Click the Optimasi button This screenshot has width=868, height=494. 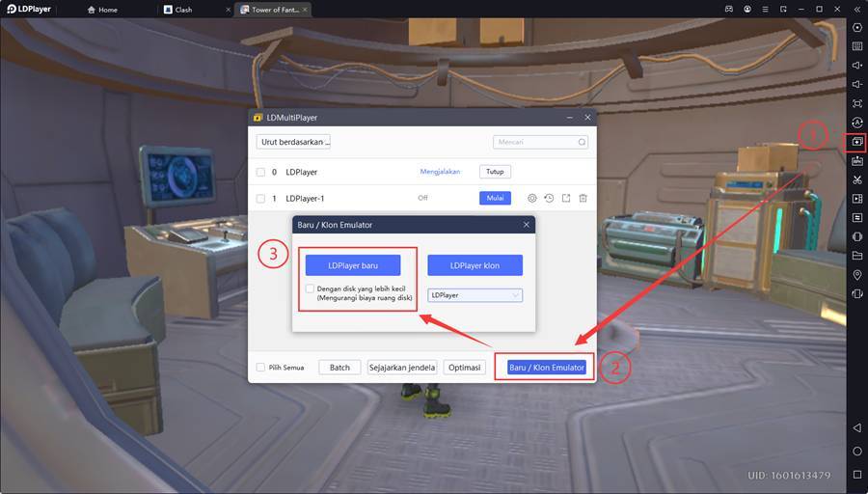click(x=465, y=368)
